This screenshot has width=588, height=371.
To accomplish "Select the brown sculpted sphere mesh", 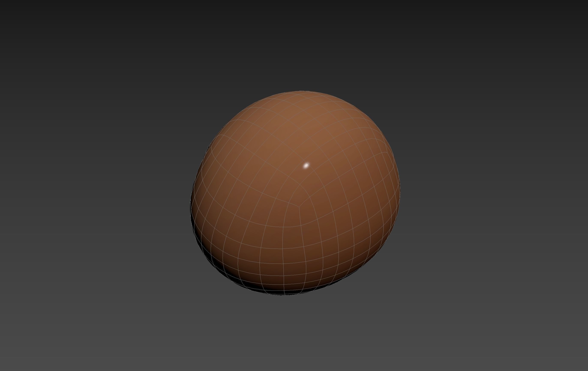I will (295, 193).
